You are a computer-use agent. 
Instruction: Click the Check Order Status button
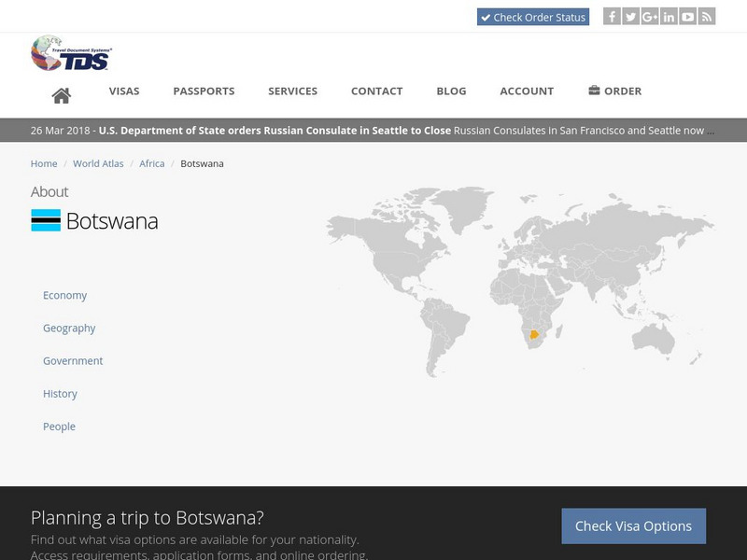pos(533,16)
